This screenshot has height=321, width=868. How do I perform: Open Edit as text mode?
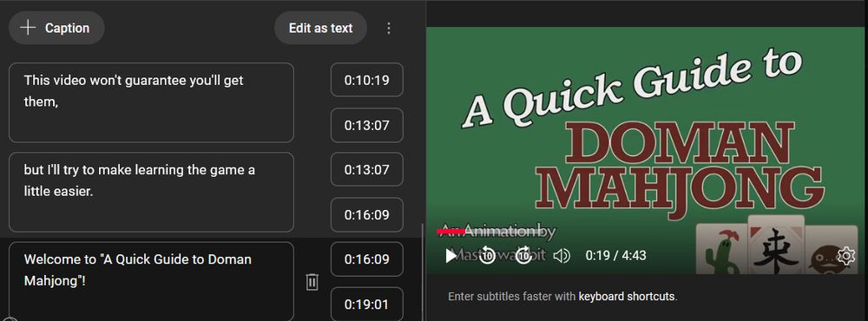click(320, 29)
